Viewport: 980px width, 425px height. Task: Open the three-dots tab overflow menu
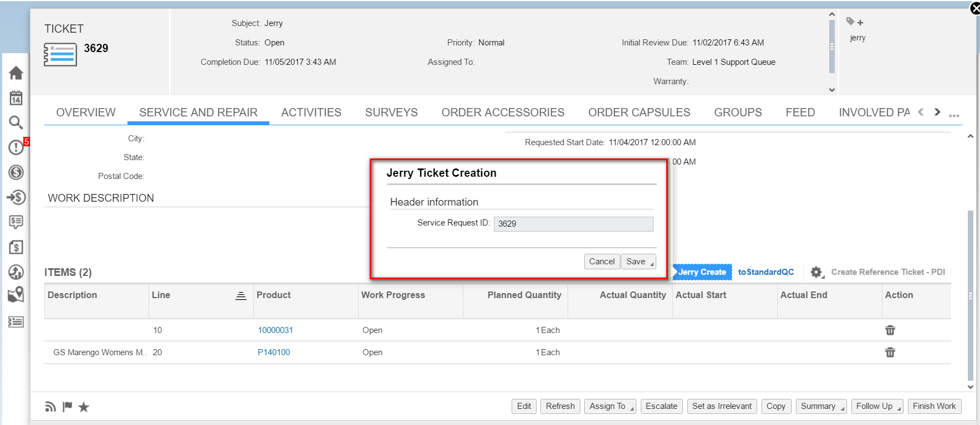click(954, 116)
